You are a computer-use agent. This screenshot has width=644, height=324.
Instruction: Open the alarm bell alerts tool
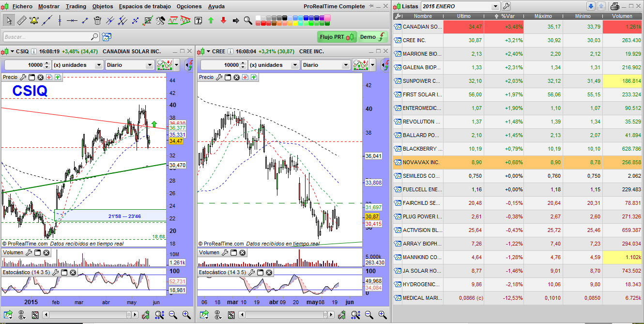pyautogui.click(x=34, y=20)
